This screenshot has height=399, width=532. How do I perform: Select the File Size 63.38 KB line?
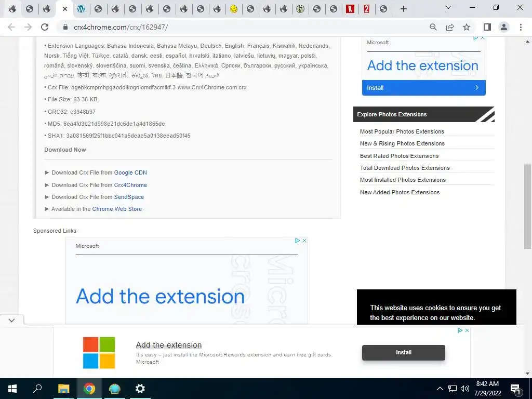tap(71, 99)
